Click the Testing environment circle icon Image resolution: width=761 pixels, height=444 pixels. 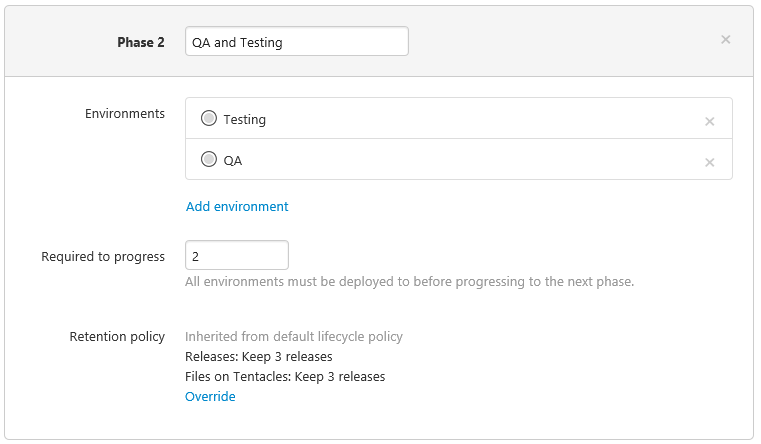[x=209, y=118]
